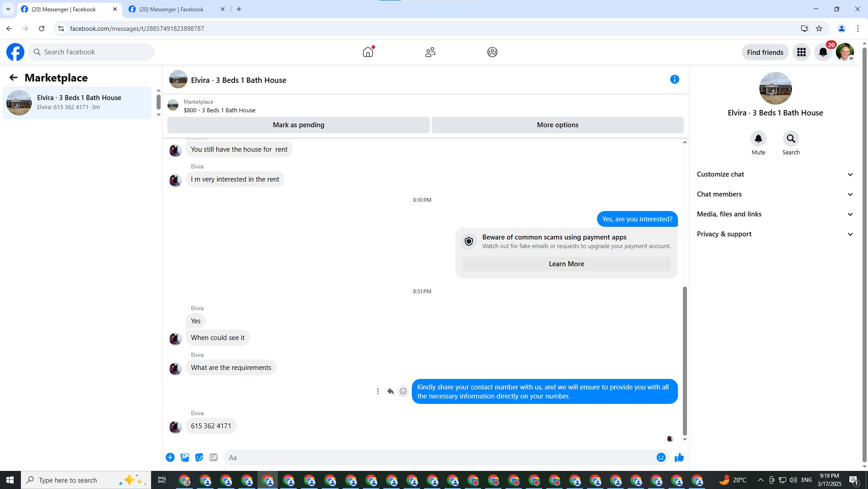Click the chat messages scrollbar
This screenshot has width=868, height=489.
point(685,360)
